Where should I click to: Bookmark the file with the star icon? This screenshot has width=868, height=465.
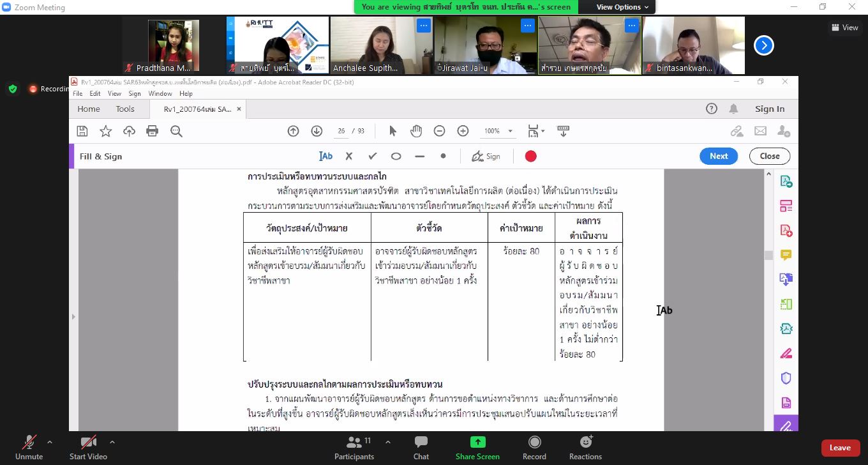pos(106,131)
